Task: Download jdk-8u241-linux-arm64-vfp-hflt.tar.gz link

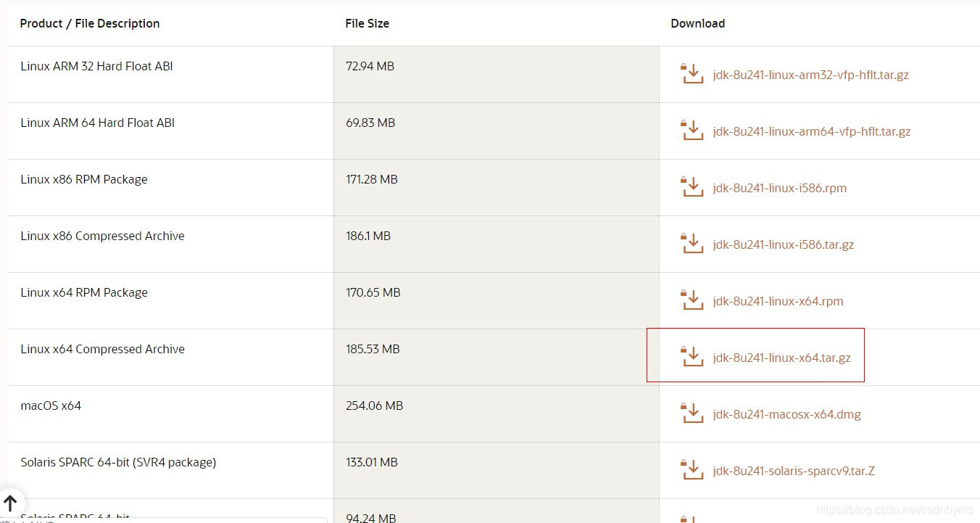Action: [812, 131]
